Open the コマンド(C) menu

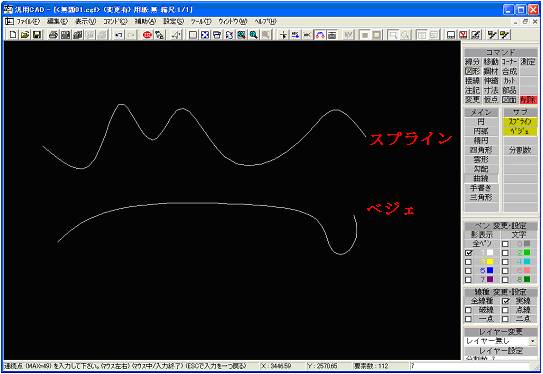pyautogui.click(x=115, y=21)
